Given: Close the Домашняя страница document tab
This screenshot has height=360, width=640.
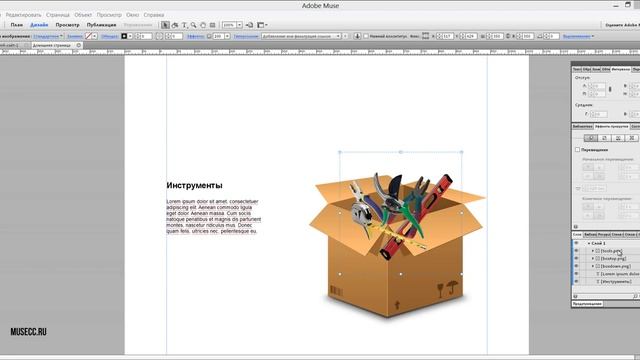Looking at the screenshot, I should [79, 45].
